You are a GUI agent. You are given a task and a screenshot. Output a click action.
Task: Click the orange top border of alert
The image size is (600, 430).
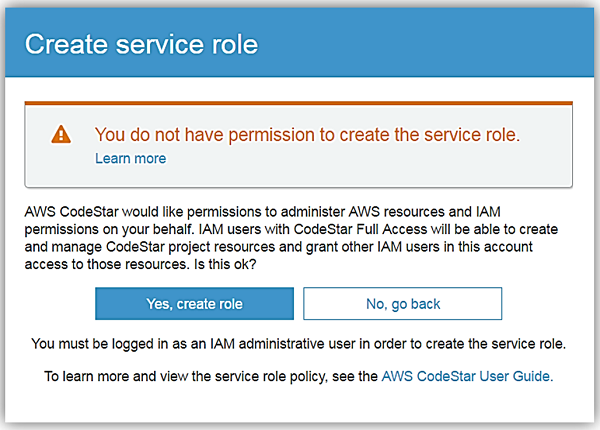[x=298, y=102]
